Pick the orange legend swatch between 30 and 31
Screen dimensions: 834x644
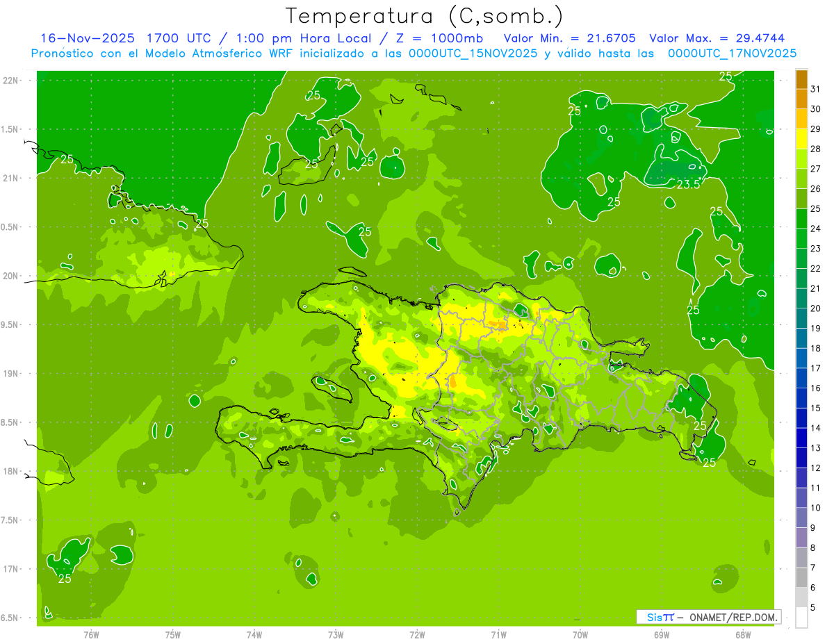[801, 99]
